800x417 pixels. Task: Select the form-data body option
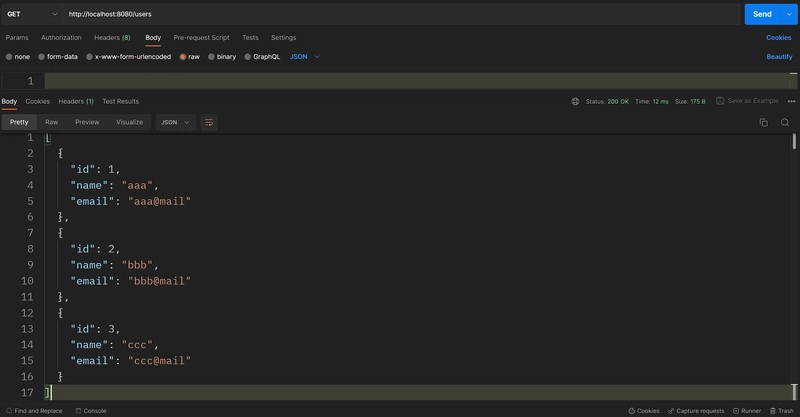[41, 57]
